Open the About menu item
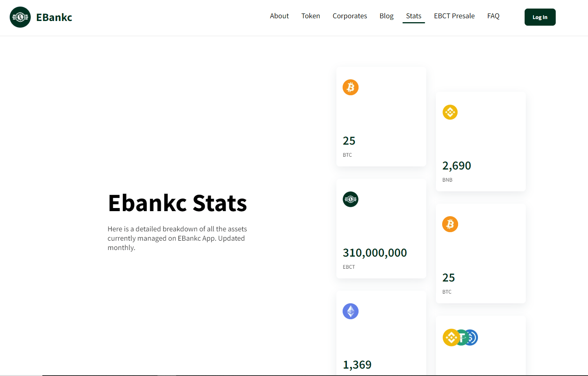Viewport: 588px width, 376px height. [279, 16]
